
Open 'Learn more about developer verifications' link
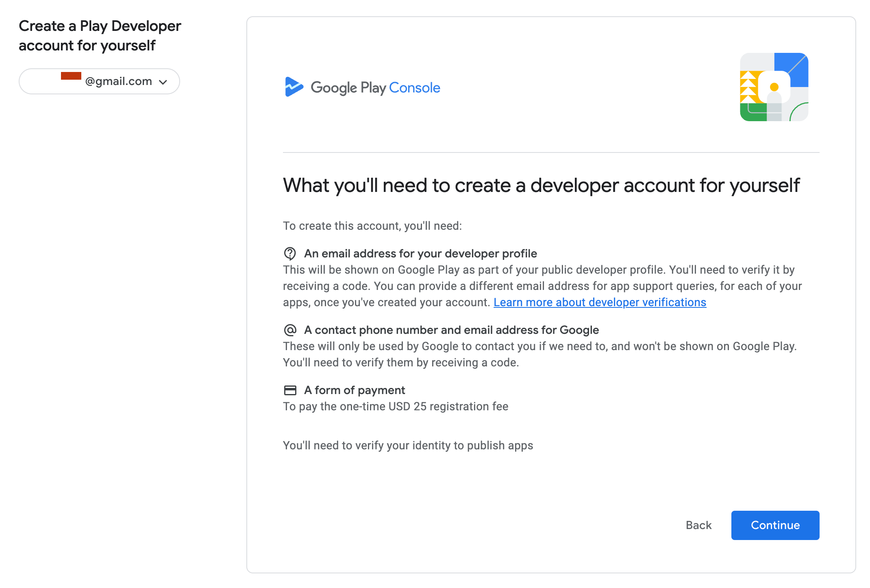pos(600,303)
